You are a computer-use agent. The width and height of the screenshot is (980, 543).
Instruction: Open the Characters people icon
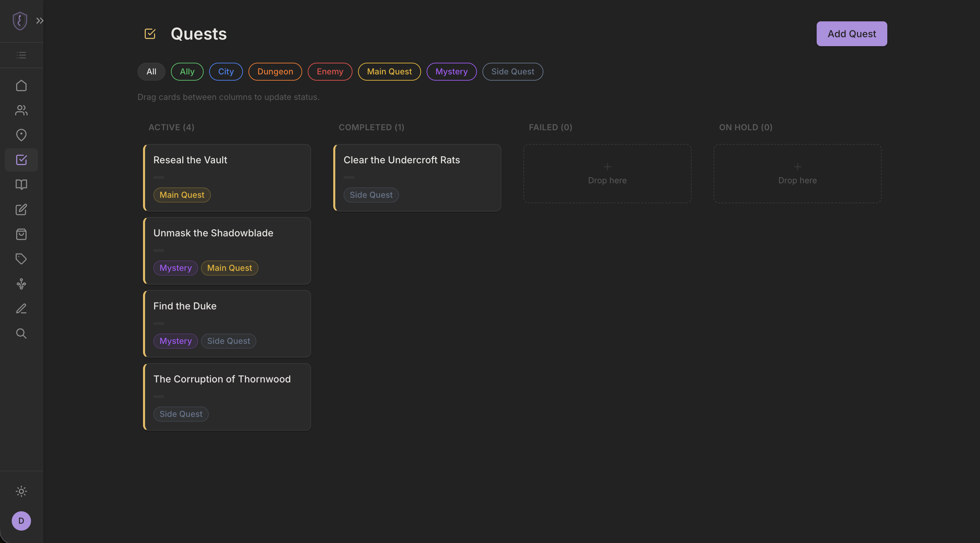(21, 110)
